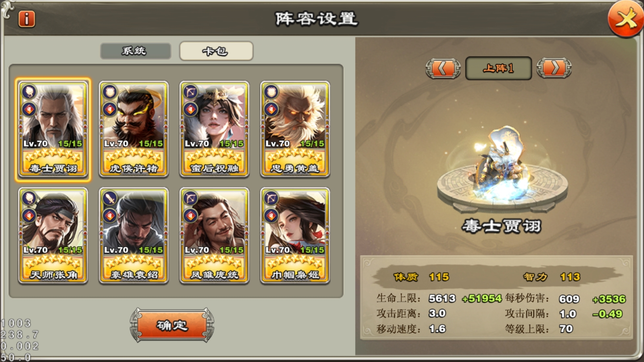Screen dimensions: 644x362
Task: Click the bow class icon on 蛮后祝融
Action: [x=190, y=92]
